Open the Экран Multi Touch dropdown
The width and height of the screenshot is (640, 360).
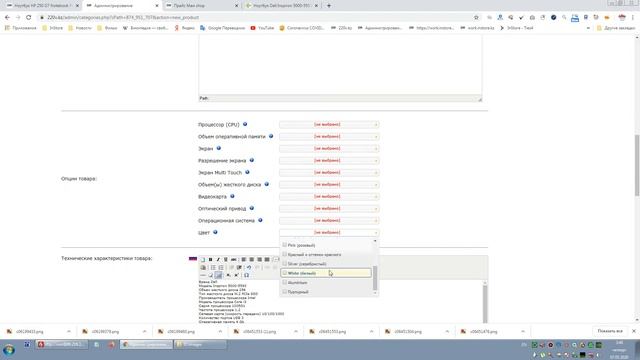coord(329,173)
